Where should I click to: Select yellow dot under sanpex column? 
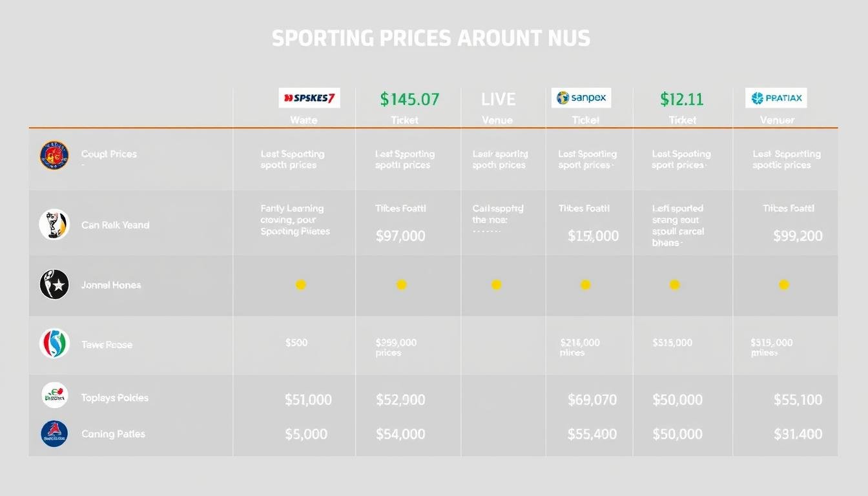click(585, 284)
